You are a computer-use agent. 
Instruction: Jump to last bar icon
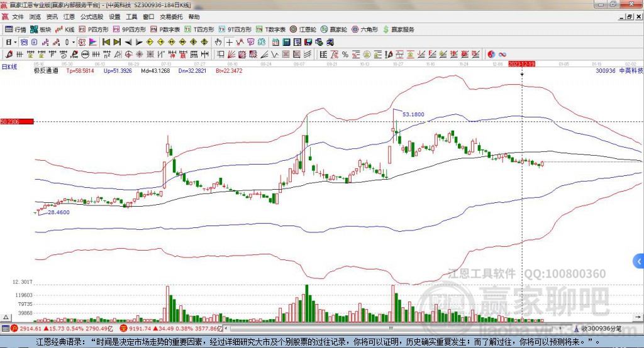pyautogui.click(x=117, y=42)
